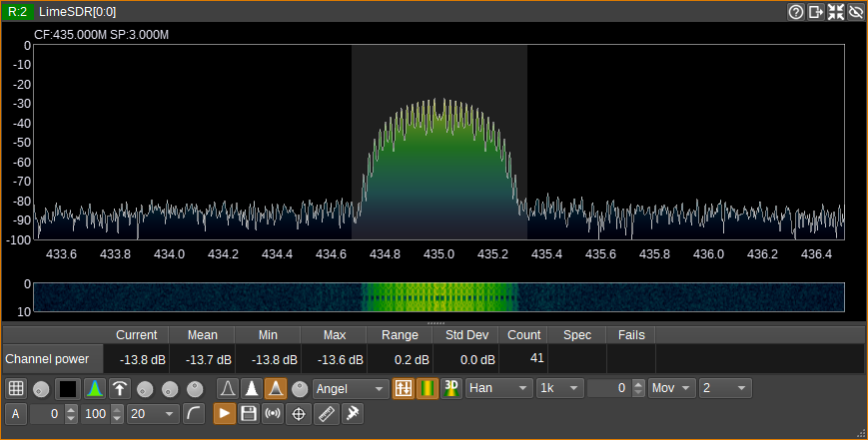Image resolution: width=868 pixels, height=440 pixels.
Task: Click the A averaging mode button
Action: pyautogui.click(x=16, y=414)
